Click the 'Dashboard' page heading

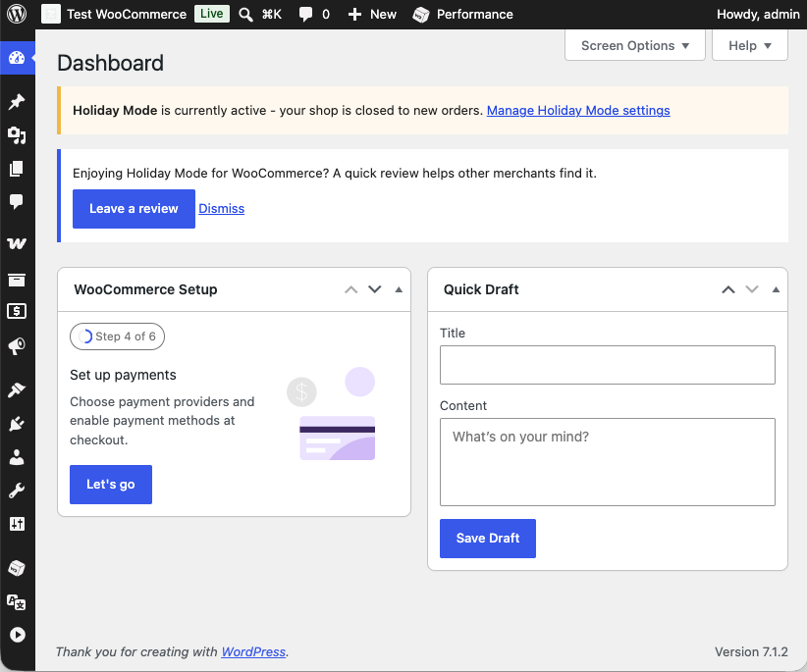(x=110, y=63)
